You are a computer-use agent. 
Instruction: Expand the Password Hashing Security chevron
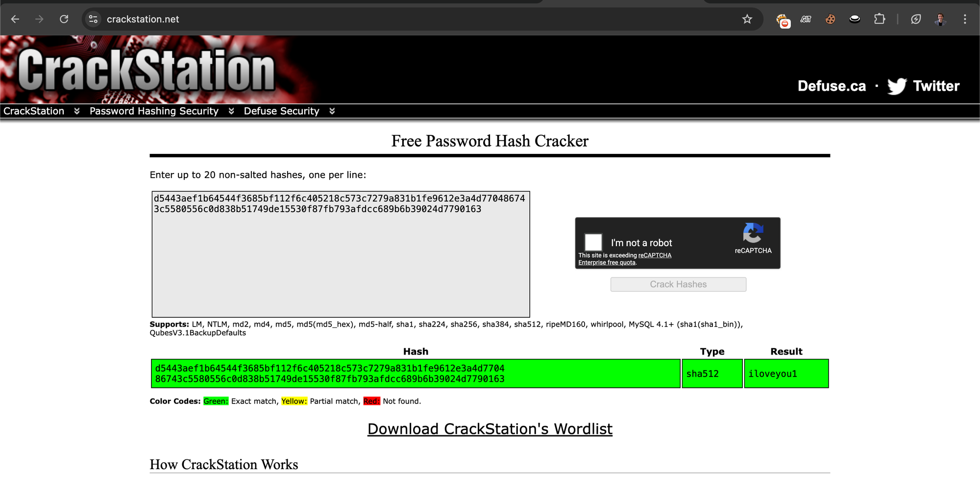pos(231,111)
